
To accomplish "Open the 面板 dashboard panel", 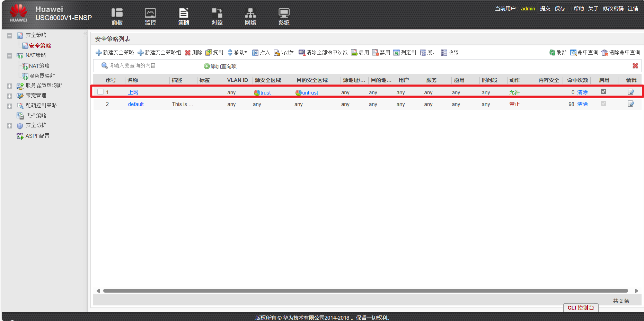I will [x=117, y=16].
